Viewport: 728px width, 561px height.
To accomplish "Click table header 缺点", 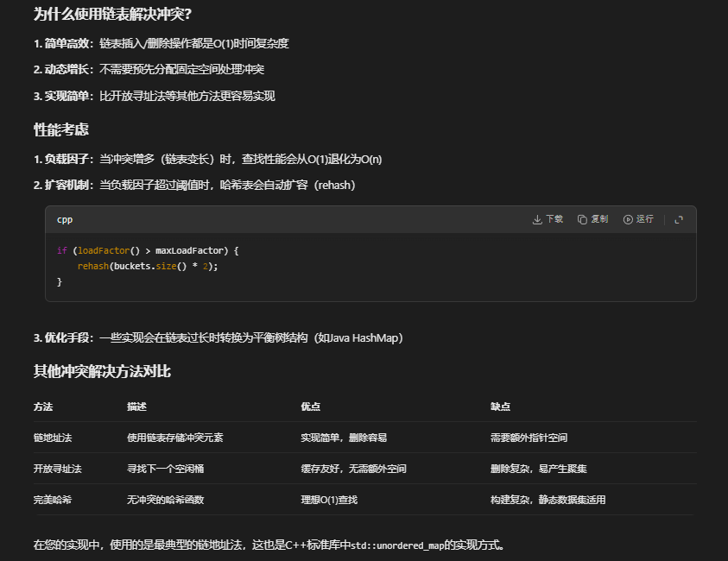I will click(500, 407).
